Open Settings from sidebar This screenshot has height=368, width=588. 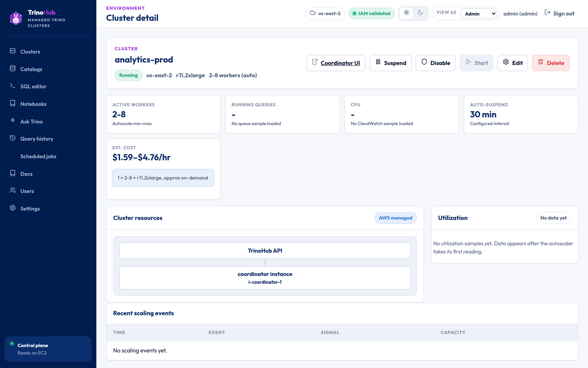[x=48, y=209]
